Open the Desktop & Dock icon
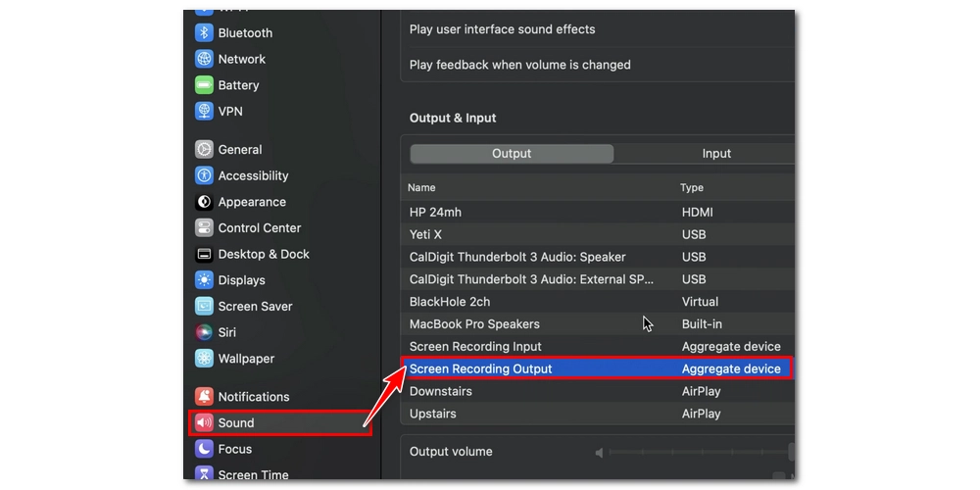Screen dimensions: 980x490 pos(204,255)
